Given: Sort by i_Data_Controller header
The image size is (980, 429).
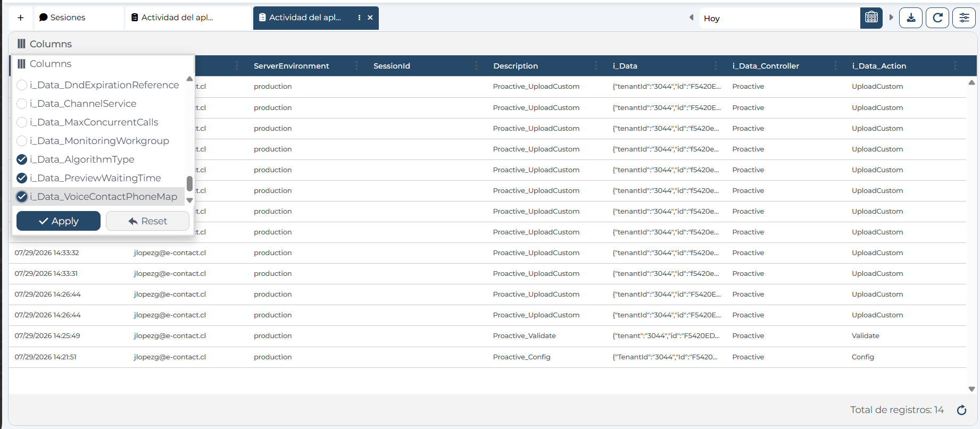Looking at the screenshot, I should pyautogui.click(x=766, y=66).
